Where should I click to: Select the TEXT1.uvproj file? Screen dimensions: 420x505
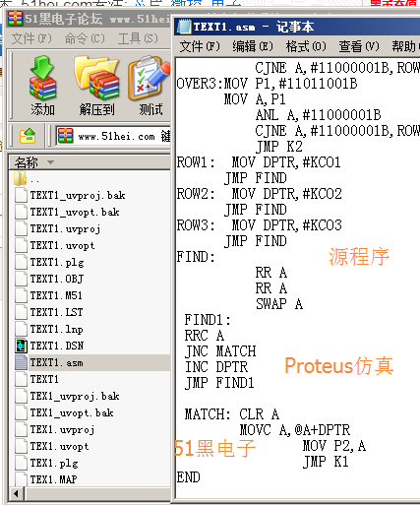[x=65, y=228]
